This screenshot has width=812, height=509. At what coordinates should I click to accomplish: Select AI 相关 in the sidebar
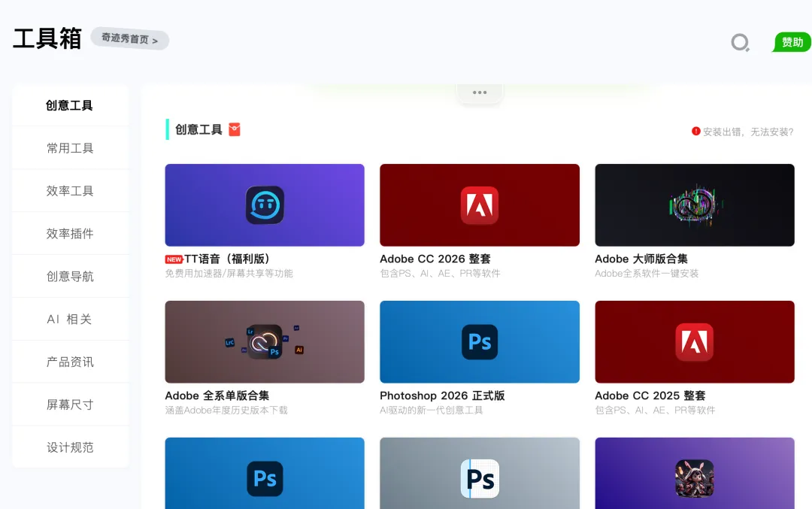click(x=70, y=320)
